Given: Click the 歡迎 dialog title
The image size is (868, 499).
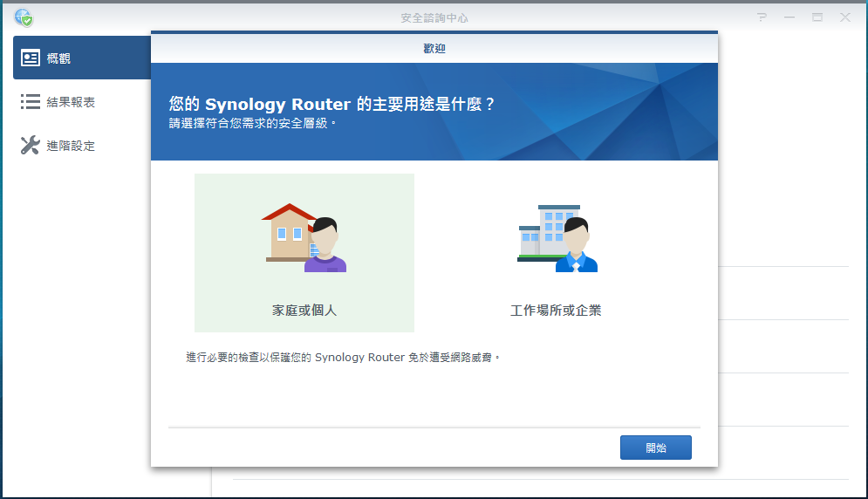Looking at the screenshot, I should [434, 49].
